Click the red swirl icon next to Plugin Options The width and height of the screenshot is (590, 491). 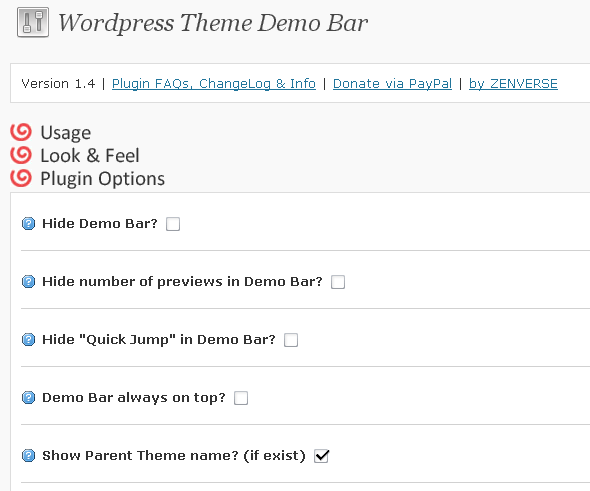click(21, 178)
